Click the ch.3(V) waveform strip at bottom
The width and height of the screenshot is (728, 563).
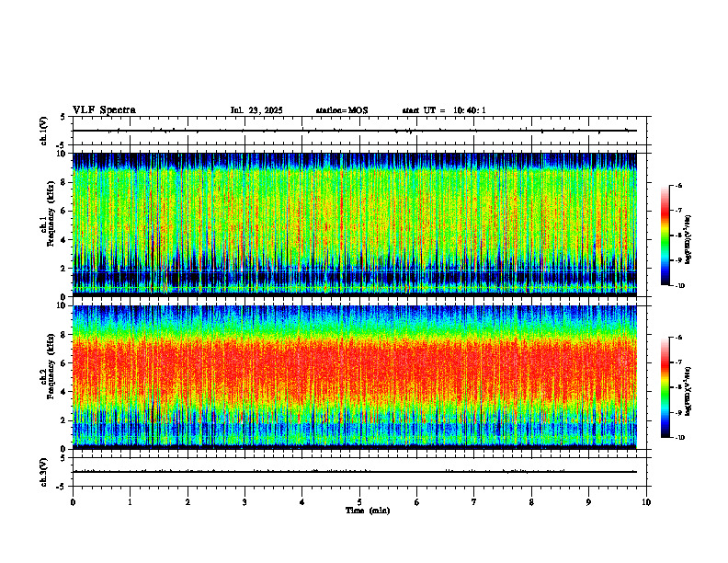359,472
